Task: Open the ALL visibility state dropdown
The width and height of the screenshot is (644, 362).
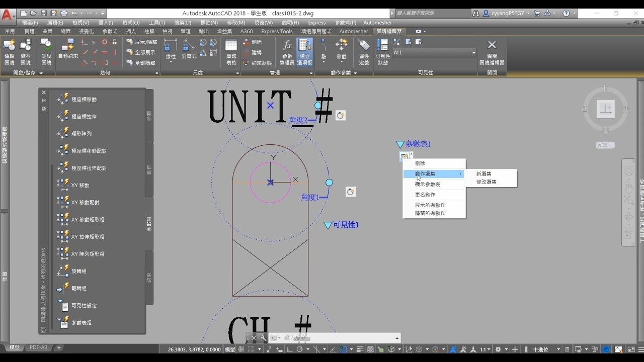Action: click(434, 53)
